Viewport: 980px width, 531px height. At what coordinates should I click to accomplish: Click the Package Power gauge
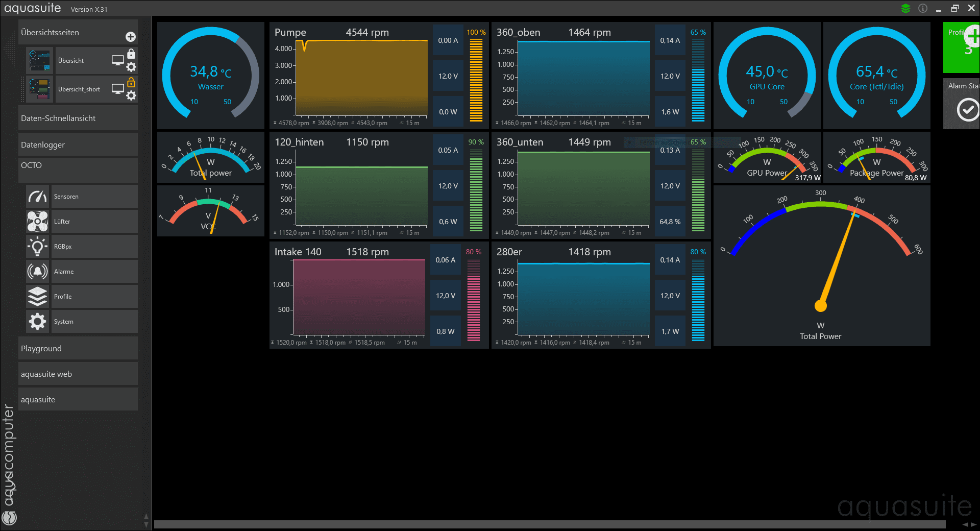[x=877, y=157]
